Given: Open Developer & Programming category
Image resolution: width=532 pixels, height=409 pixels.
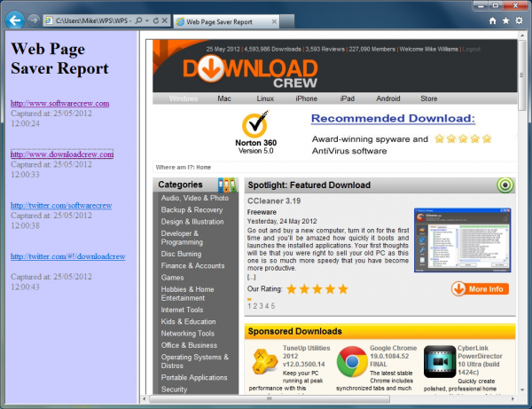Looking at the screenshot, I should [x=182, y=238].
